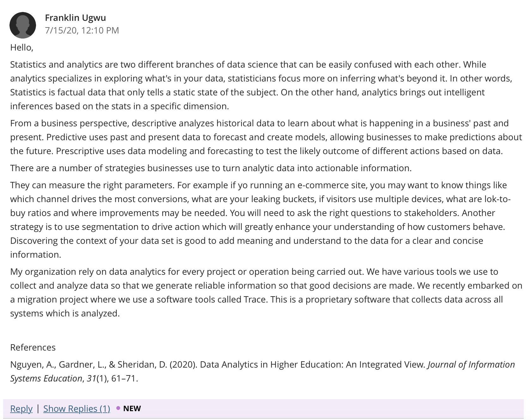Click the 'There are a number of strategies' sentence
531x420 pixels.
(x=211, y=168)
